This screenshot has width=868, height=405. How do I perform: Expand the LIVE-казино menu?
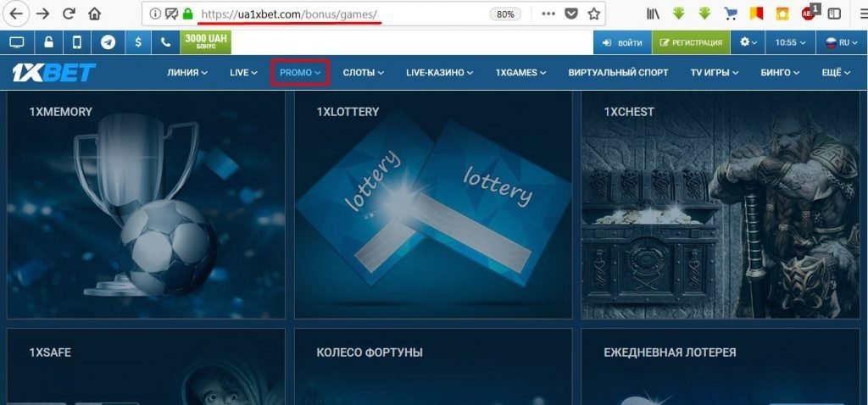point(440,73)
